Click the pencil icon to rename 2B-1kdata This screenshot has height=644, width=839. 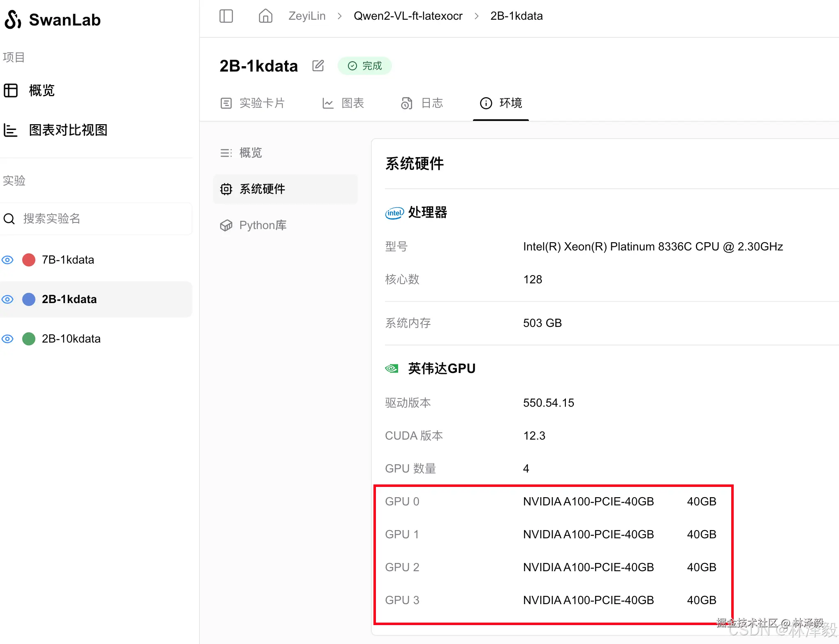point(317,65)
